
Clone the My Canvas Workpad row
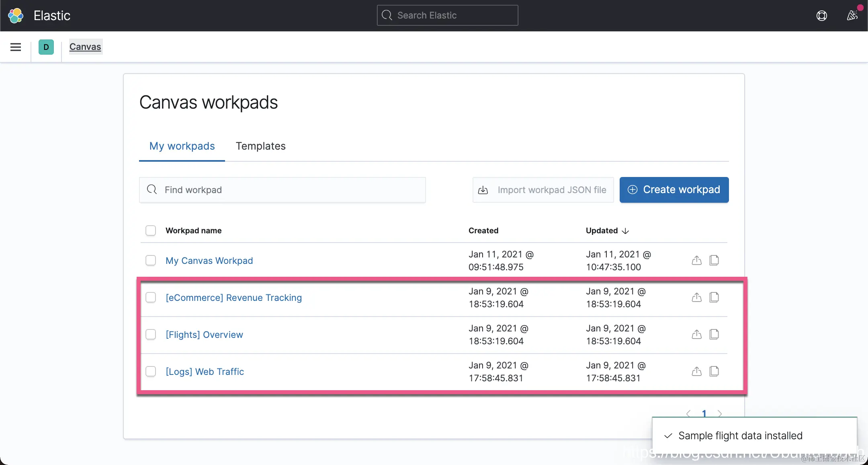pos(714,261)
